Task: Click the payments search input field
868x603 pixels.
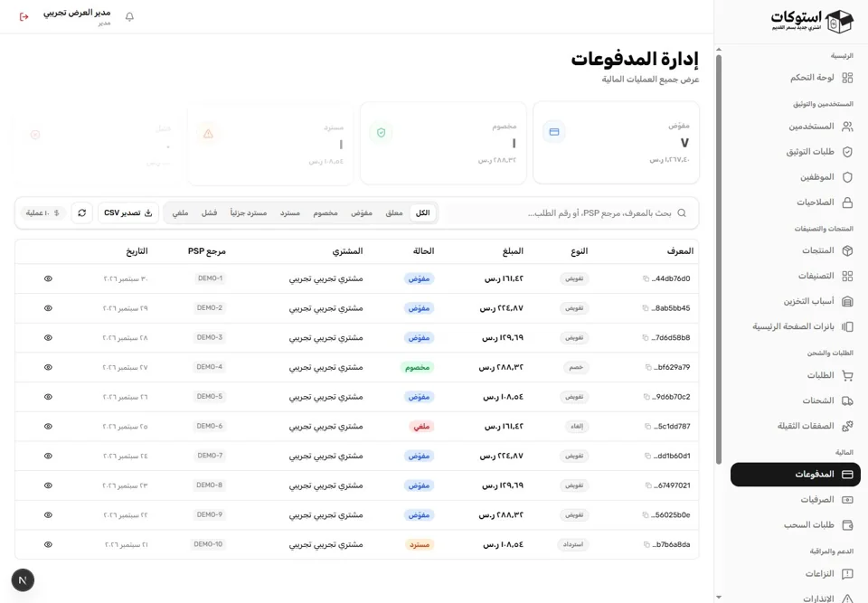Action: tap(569, 212)
